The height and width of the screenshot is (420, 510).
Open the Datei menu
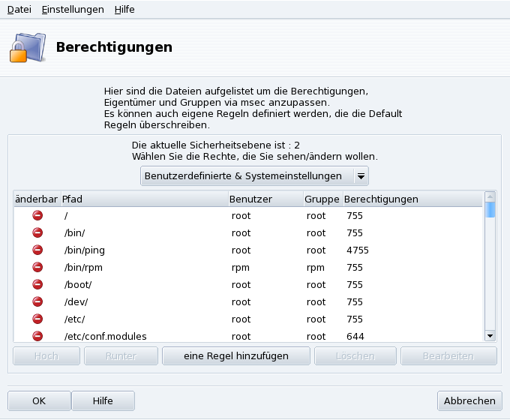point(19,10)
